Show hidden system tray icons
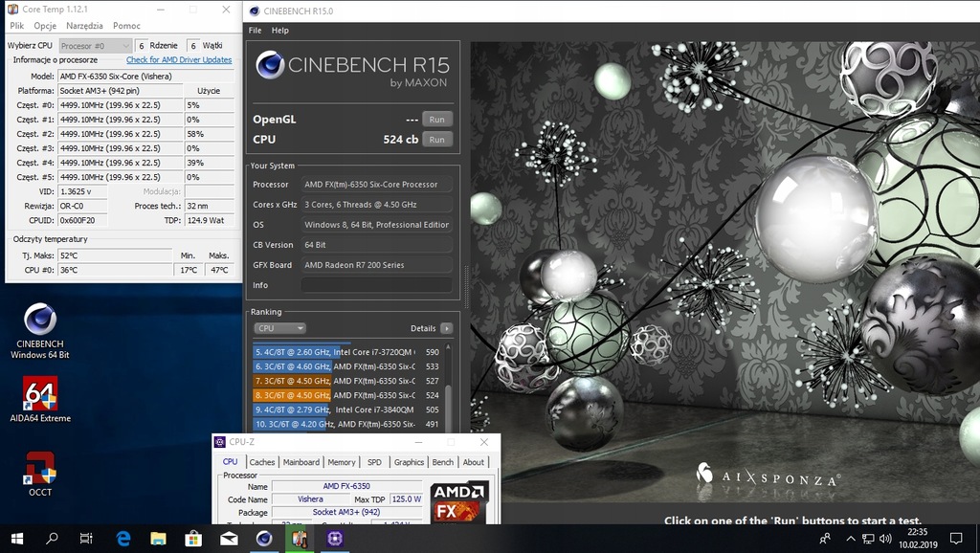 click(851, 539)
